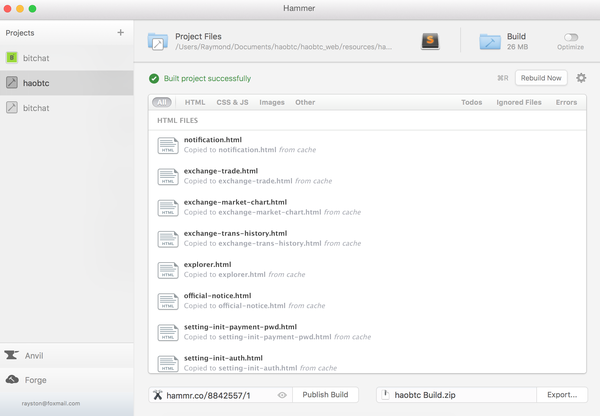Select setting-init-auth.html file name

pos(223,358)
